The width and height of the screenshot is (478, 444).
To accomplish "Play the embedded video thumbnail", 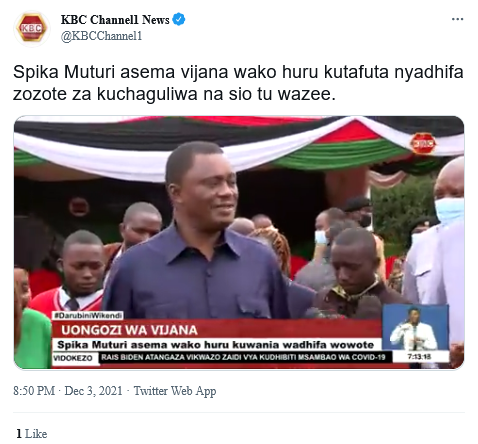I will [239, 242].
